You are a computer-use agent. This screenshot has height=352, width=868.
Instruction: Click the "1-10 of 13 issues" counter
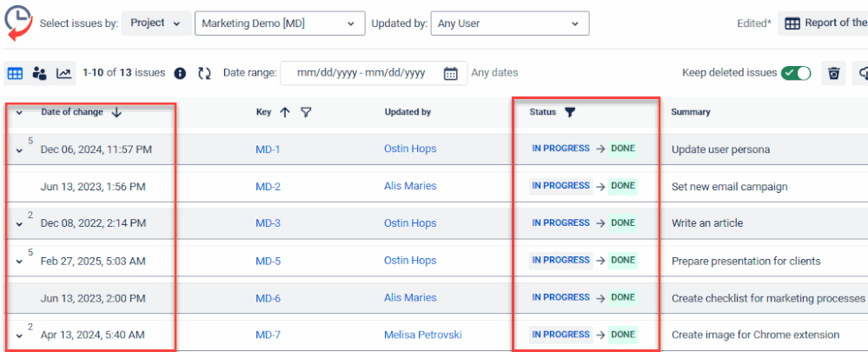point(123,72)
